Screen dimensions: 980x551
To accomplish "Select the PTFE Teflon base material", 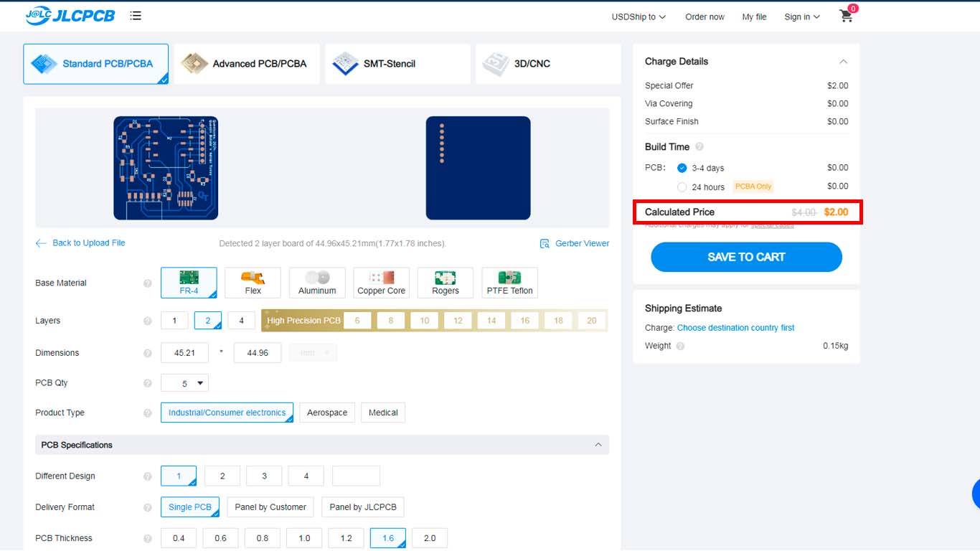I will (x=509, y=283).
